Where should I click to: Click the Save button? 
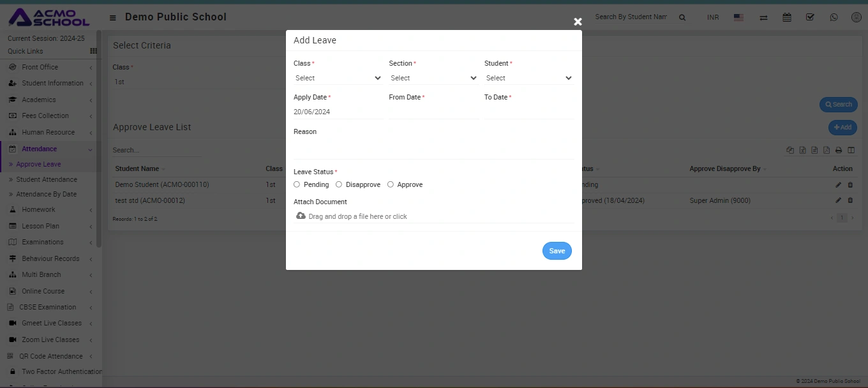(x=557, y=251)
